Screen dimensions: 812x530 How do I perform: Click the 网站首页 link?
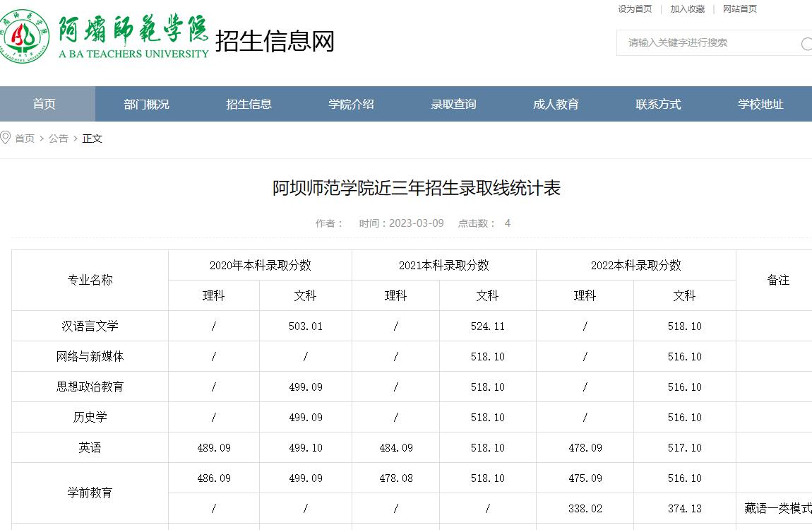click(740, 8)
